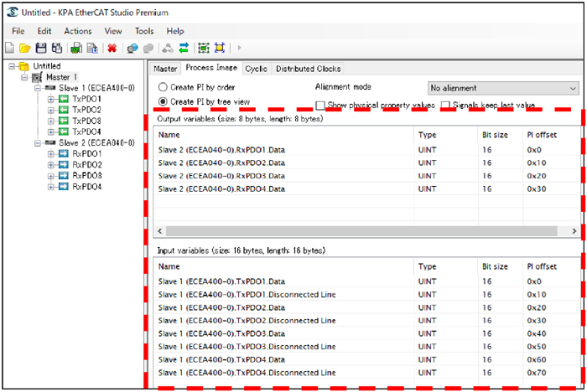Open the Actions menu
The width and height of the screenshot is (587, 392).
point(77,31)
